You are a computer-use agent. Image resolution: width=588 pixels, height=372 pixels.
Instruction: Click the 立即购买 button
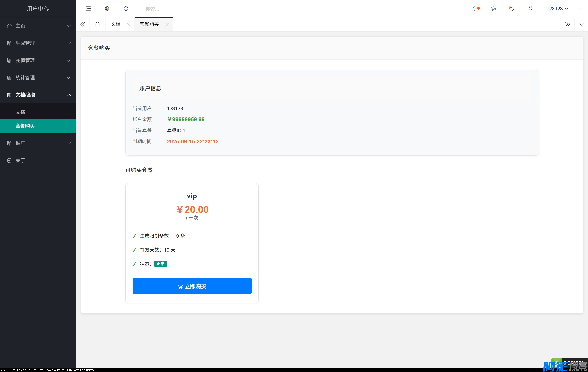192,286
